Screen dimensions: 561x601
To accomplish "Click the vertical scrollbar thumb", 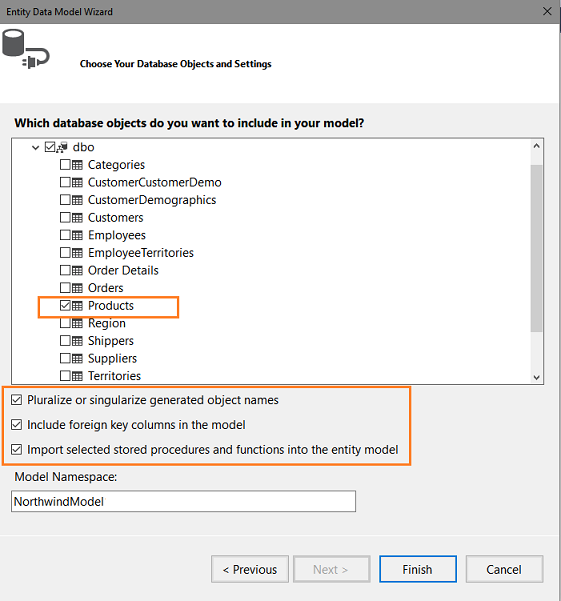I will (x=536, y=248).
